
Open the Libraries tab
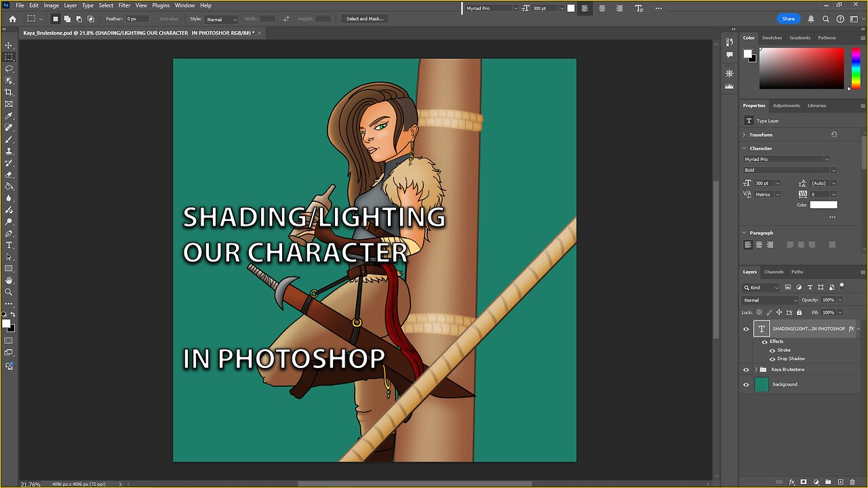pyautogui.click(x=816, y=106)
